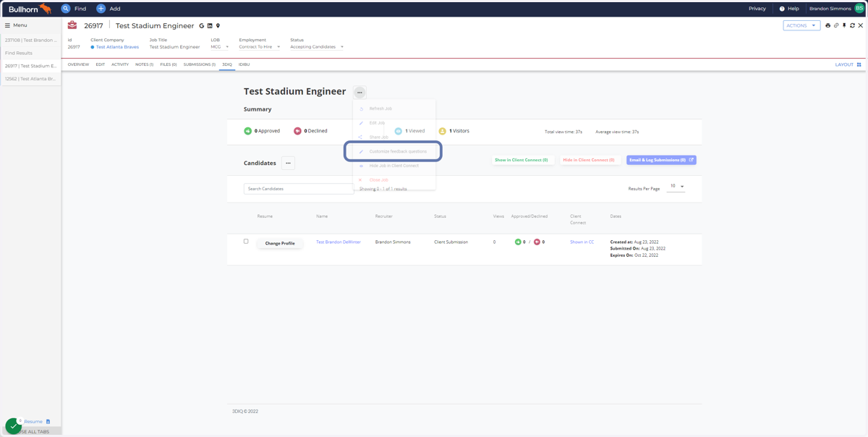Switch to the SUBMISSIONS (1) tab

point(200,64)
